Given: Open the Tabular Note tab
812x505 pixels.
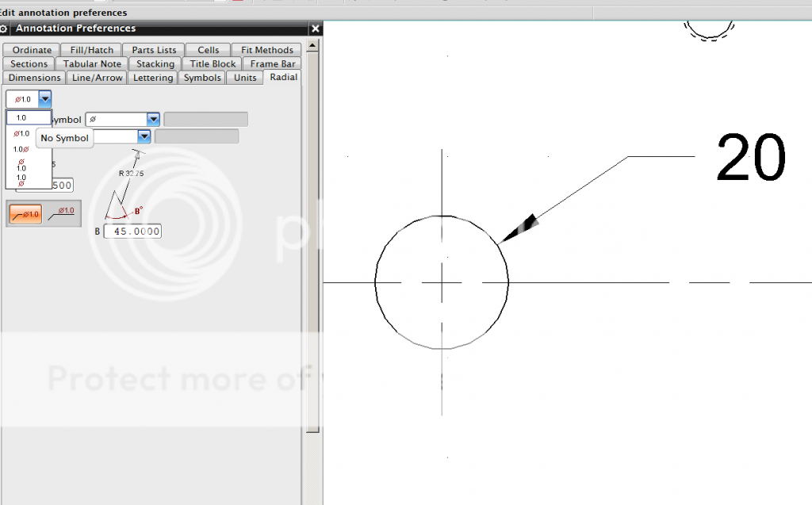Looking at the screenshot, I should coord(92,63).
